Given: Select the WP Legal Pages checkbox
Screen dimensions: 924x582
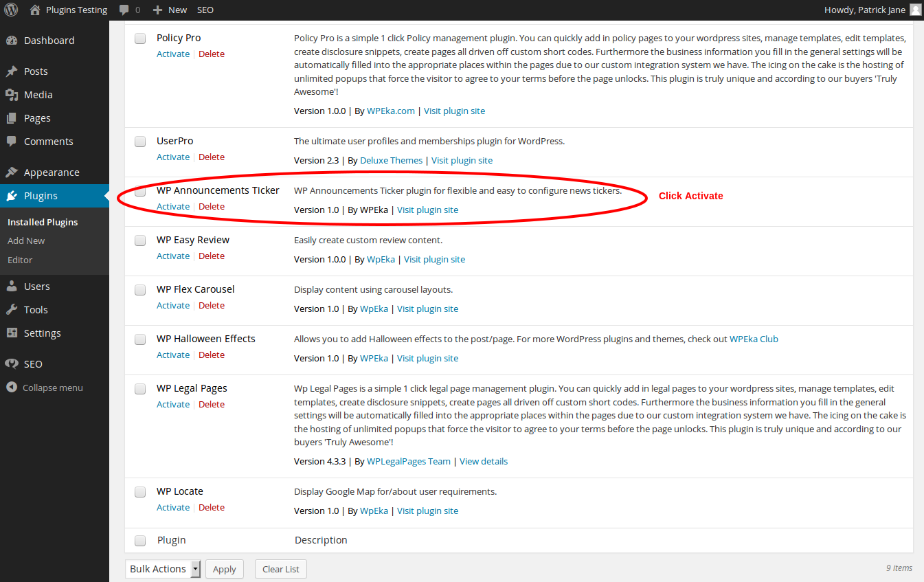Looking at the screenshot, I should click(140, 389).
